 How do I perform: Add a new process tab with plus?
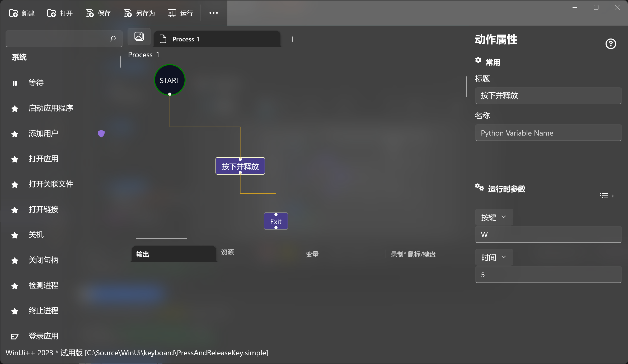click(293, 39)
